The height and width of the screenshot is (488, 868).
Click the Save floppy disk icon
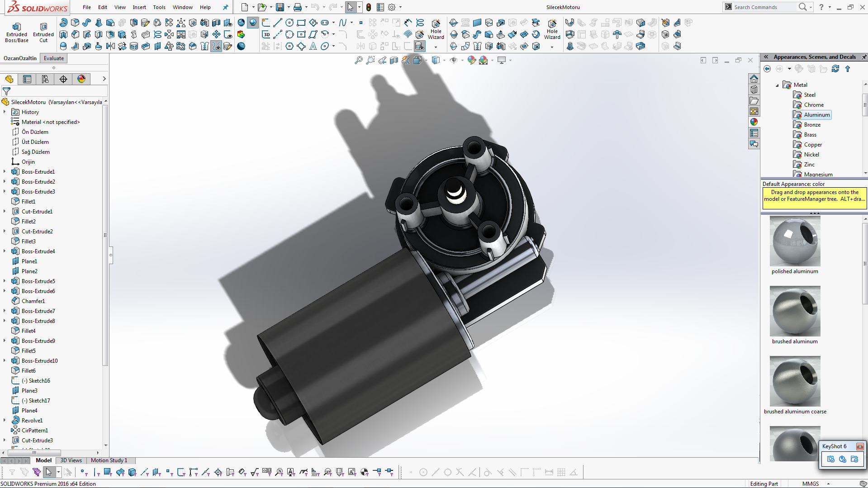tap(280, 7)
